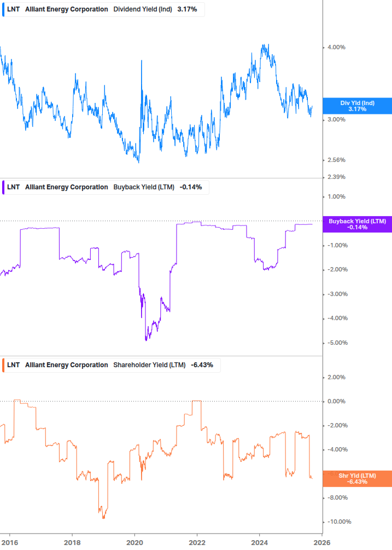Click the -4.00% label on the buyback yield axis
The image size is (392, 550).
tap(337, 319)
